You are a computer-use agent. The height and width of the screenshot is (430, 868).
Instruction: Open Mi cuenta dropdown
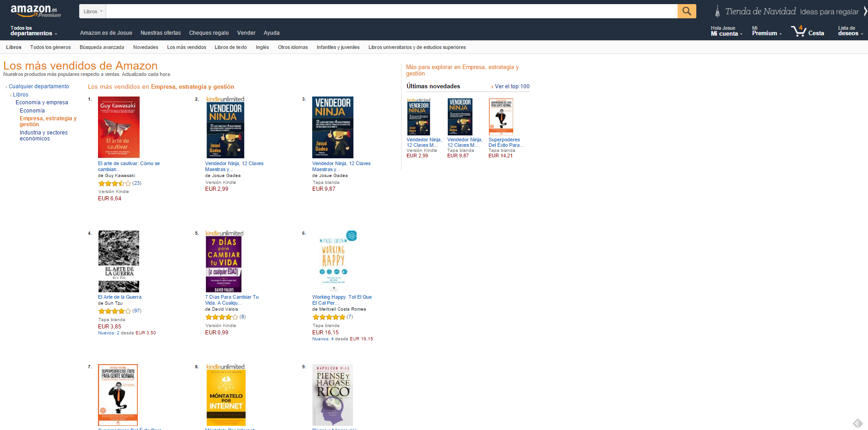click(727, 31)
